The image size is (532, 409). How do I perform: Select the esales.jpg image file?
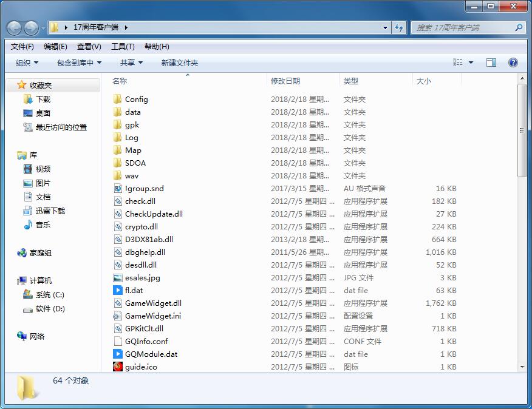click(x=142, y=277)
